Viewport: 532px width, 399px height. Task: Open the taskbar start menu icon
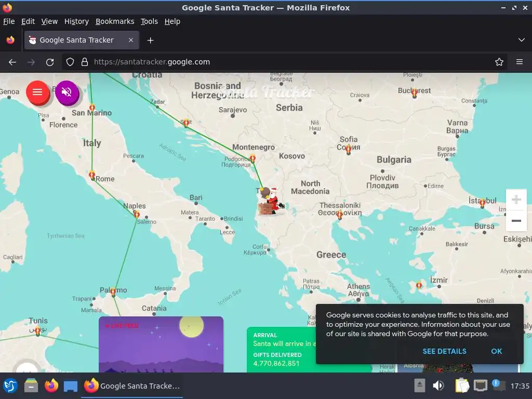click(10, 386)
